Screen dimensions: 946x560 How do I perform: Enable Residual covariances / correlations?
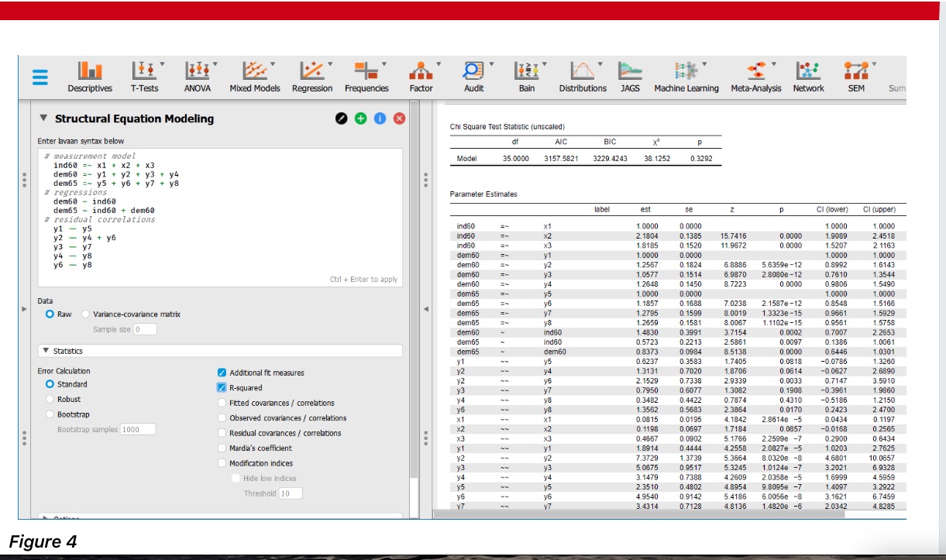coord(222,433)
